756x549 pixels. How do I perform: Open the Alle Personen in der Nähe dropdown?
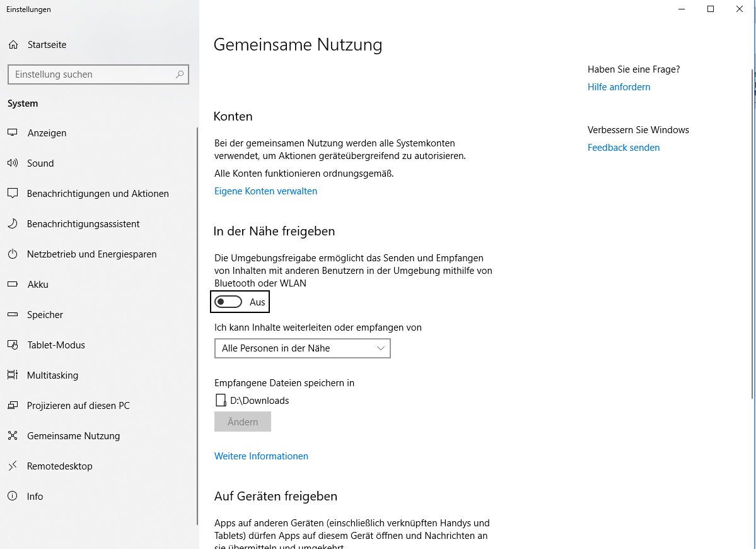click(302, 348)
